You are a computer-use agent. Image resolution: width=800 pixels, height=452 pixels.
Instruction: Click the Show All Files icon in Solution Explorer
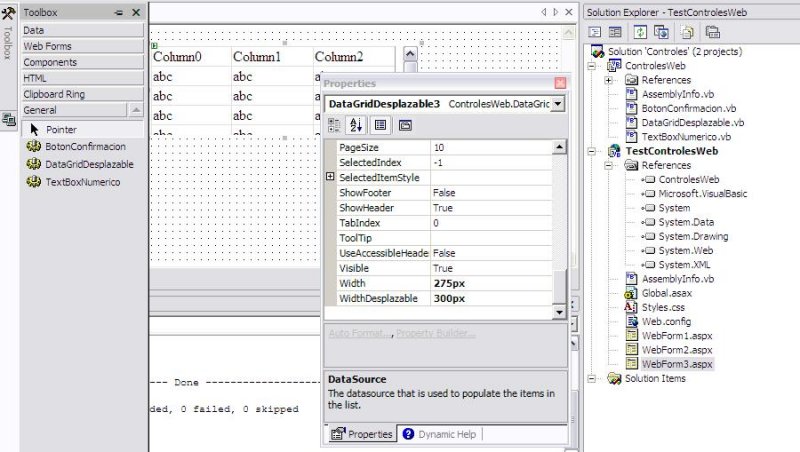tap(687, 32)
